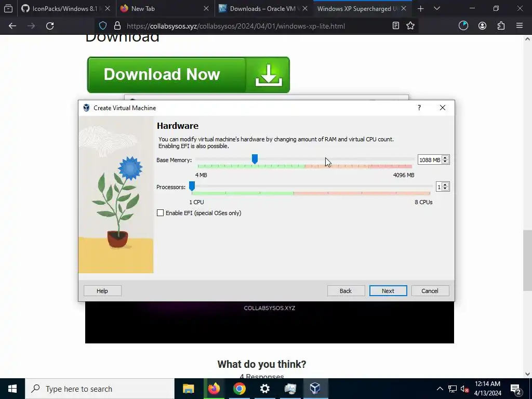The image size is (532, 399).
Task: Decrease Base Memory with the down stepper arrow
Action: 445,162
